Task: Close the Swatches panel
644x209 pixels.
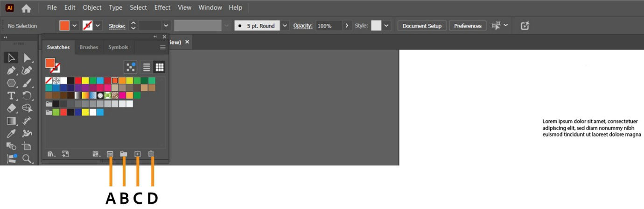Action: (164, 36)
